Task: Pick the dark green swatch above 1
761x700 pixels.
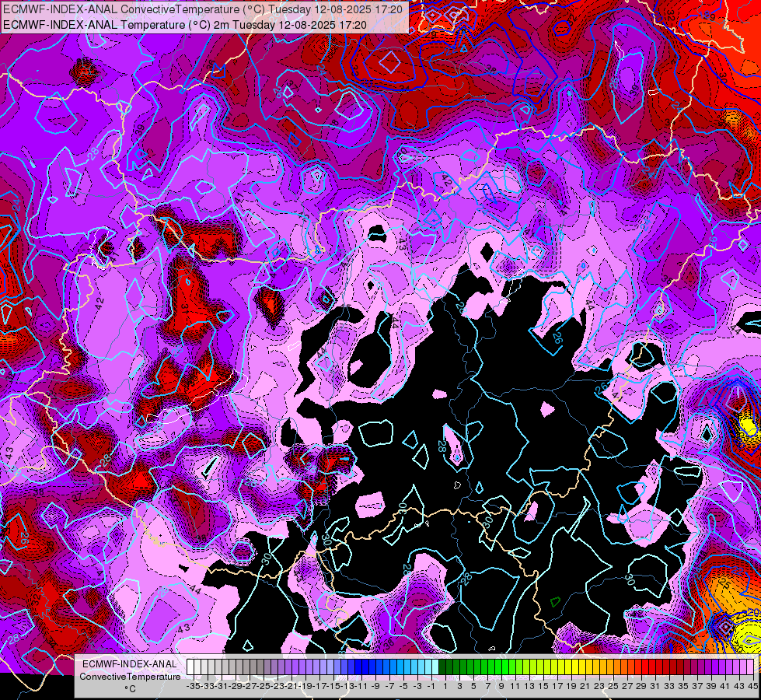Action: (x=442, y=667)
